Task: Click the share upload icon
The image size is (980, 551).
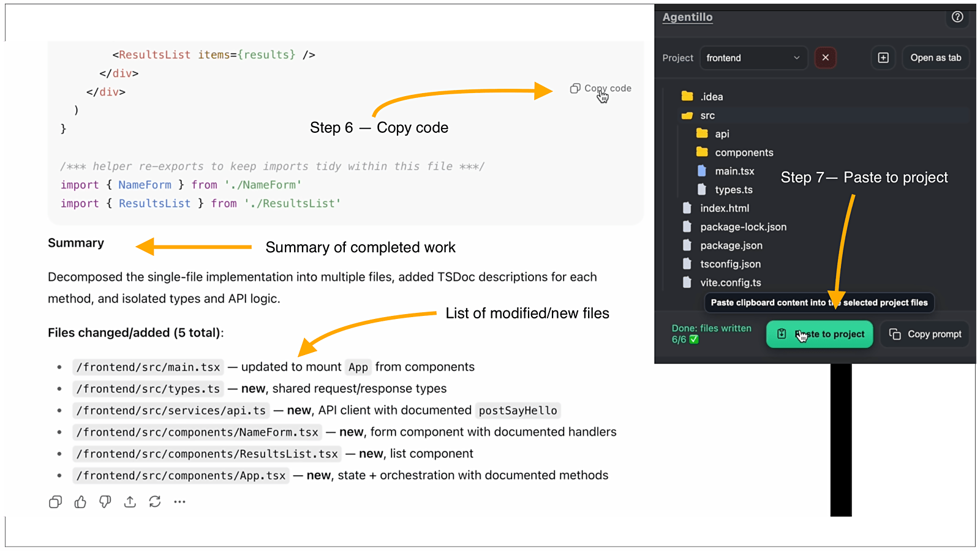Action: point(130,502)
